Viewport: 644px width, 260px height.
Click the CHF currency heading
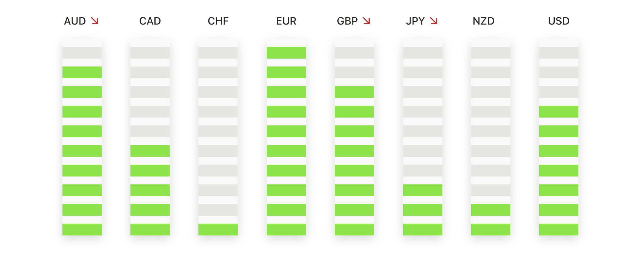(218, 21)
